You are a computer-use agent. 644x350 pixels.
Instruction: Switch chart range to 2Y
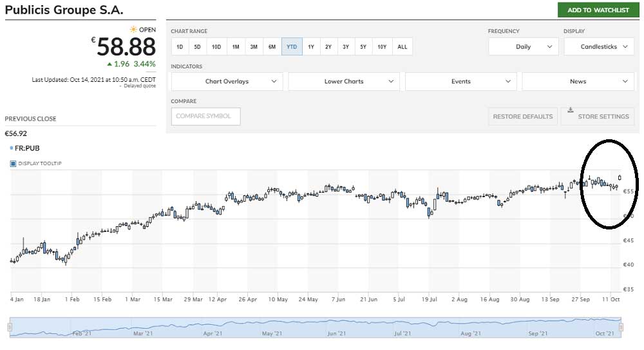pos(328,47)
